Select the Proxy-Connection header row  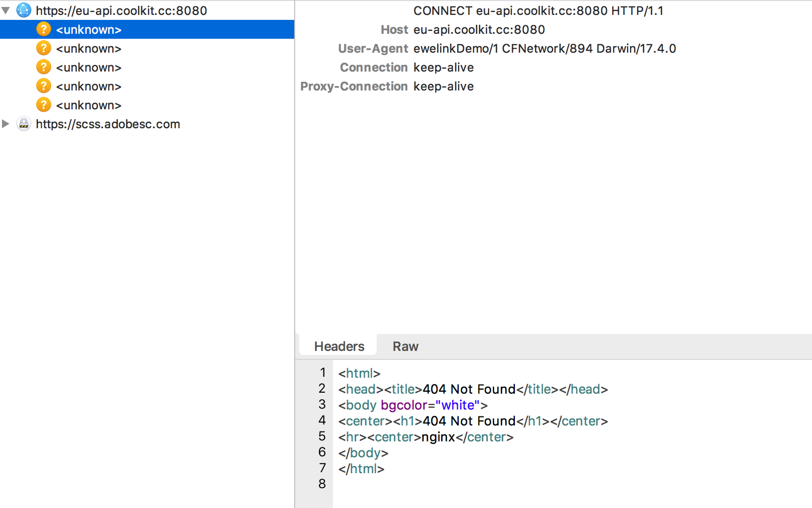(x=388, y=86)
